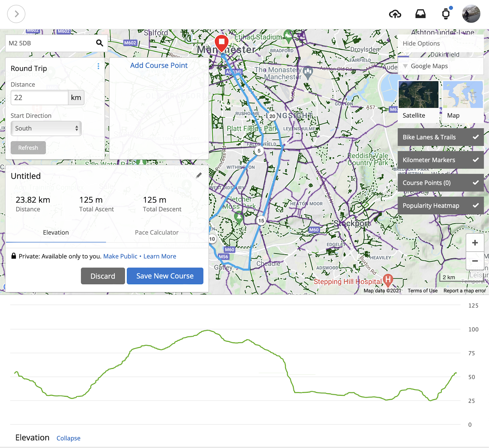Screen dimensions: 489x448
Task: Click the 125 m Total Ascent value
Action: (91, 200)
